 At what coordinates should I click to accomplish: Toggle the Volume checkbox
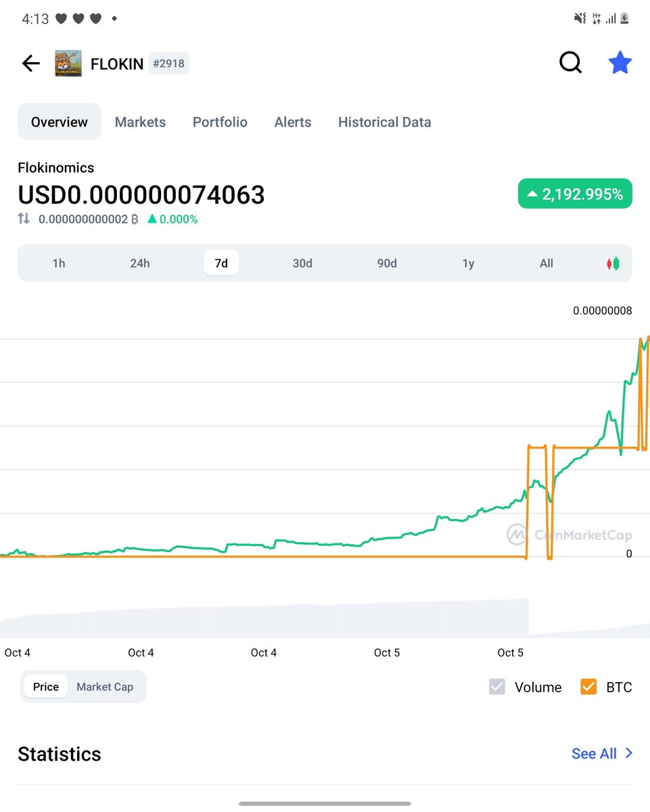tap(497, 687)
